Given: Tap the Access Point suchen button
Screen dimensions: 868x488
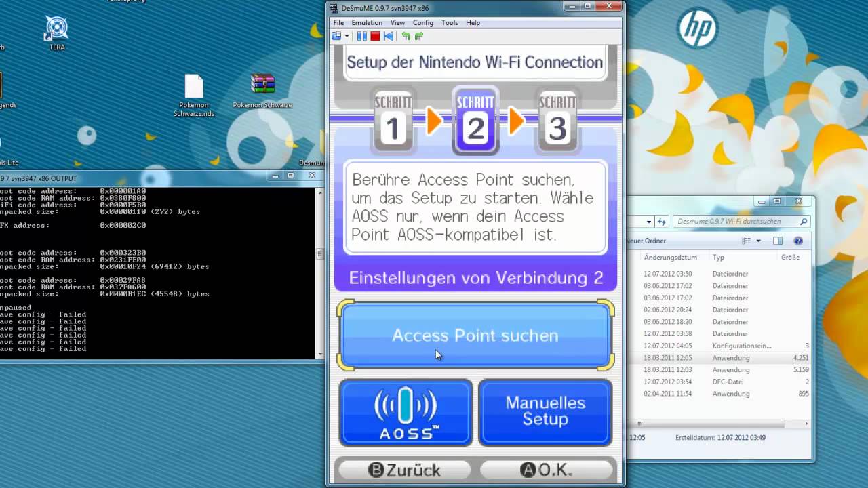Looking at the screenshot, I should point(475,335).
